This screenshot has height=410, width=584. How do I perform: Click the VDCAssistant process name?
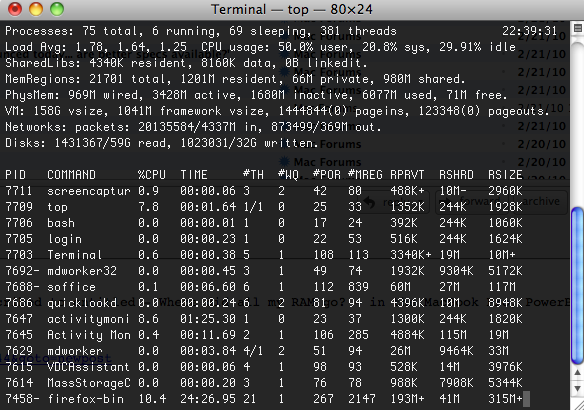coord(88,367)
